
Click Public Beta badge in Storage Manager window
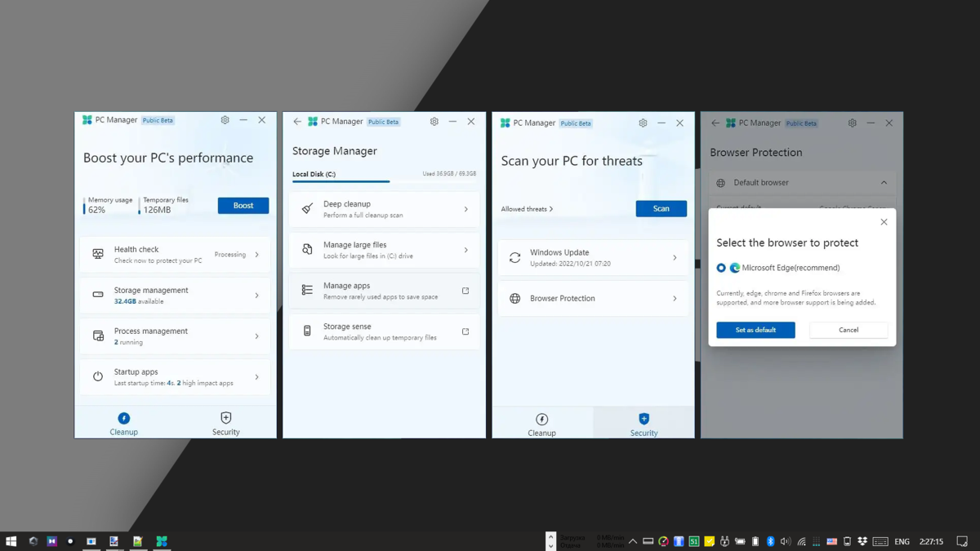pyautogui.click(x=384, y=122)
